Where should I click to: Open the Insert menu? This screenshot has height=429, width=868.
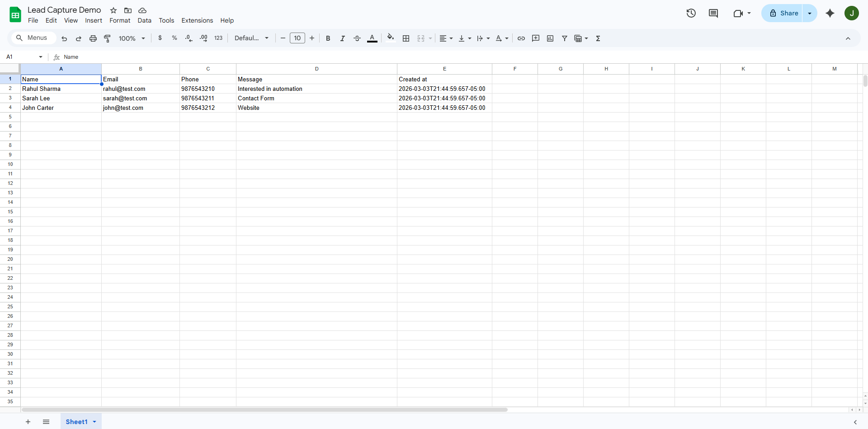tap(94, 20)
